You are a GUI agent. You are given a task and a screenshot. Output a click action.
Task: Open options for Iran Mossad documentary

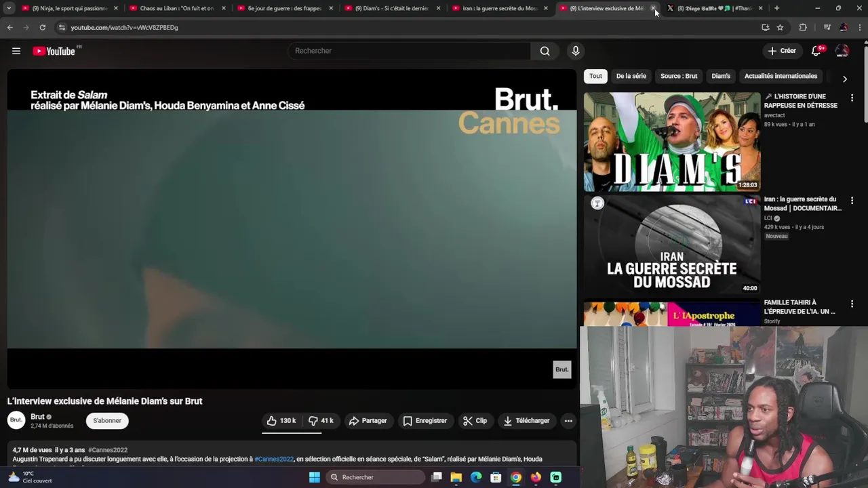[852, 201]
